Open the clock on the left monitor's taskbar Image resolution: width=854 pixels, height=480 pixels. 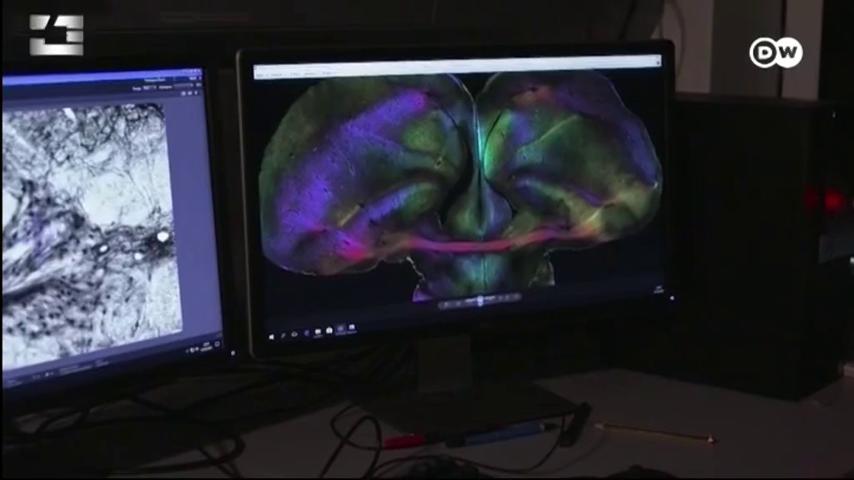coord(206,347)
